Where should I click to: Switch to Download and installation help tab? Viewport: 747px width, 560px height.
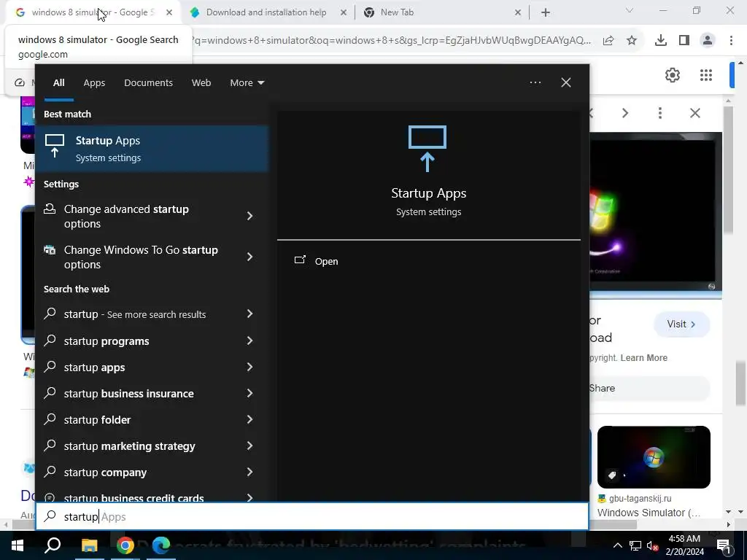coord(266,12)
